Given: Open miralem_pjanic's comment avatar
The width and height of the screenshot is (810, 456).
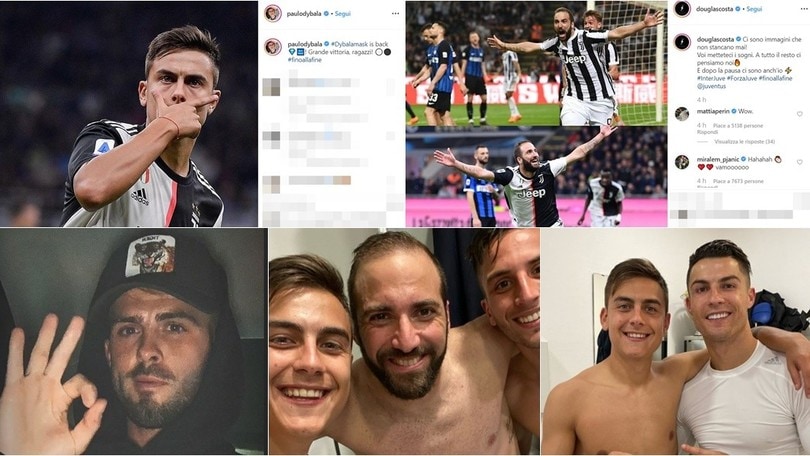Looking at the screenshot, I should [x=682, y=162].
